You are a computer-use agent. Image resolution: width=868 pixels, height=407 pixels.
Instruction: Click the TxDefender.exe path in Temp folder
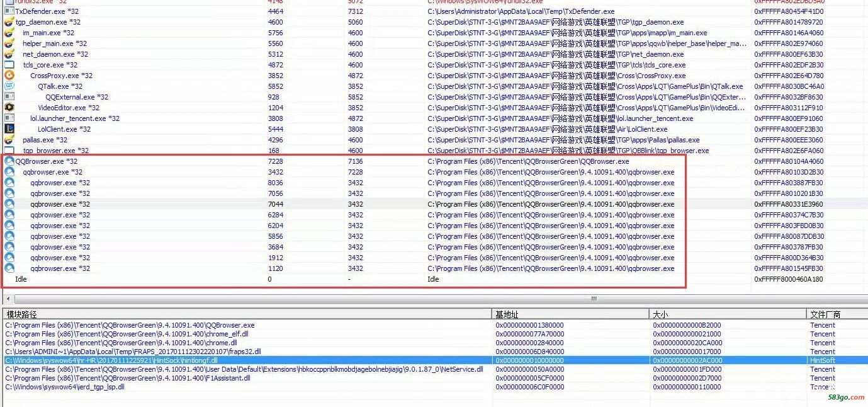pyautogui.click(x=521, y=11)
